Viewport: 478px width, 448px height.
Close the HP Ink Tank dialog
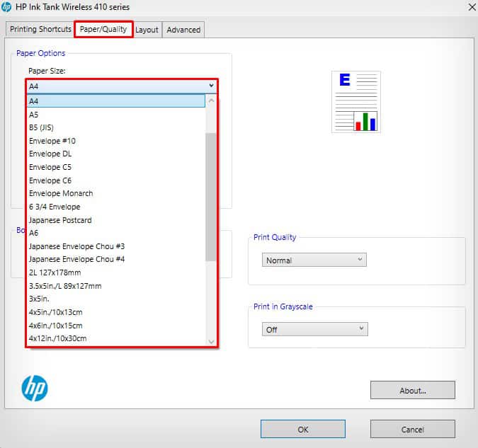[x=472, y=7]
